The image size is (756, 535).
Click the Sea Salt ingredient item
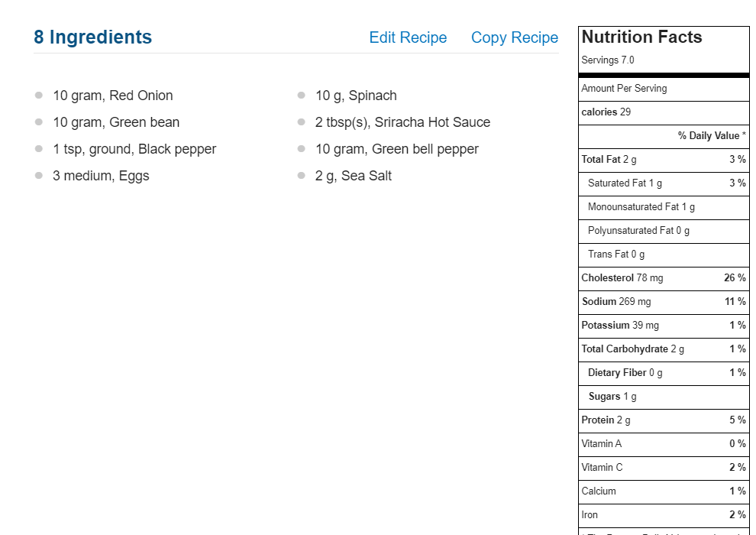point(354,176)
